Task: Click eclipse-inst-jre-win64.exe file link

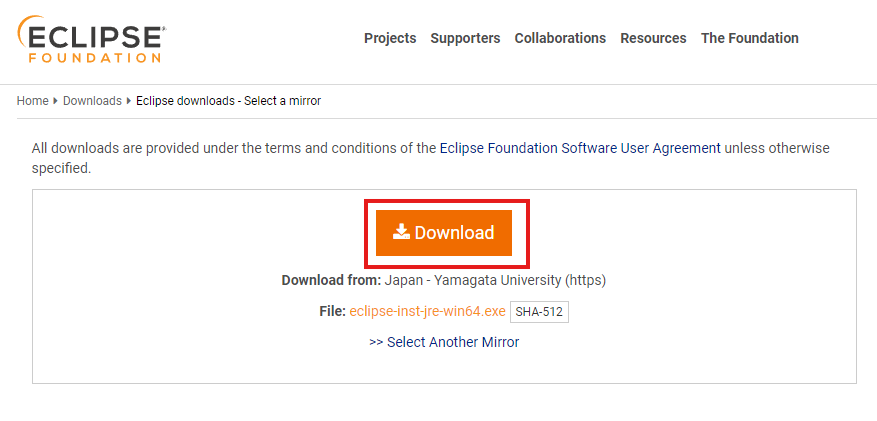Action: 427,311
